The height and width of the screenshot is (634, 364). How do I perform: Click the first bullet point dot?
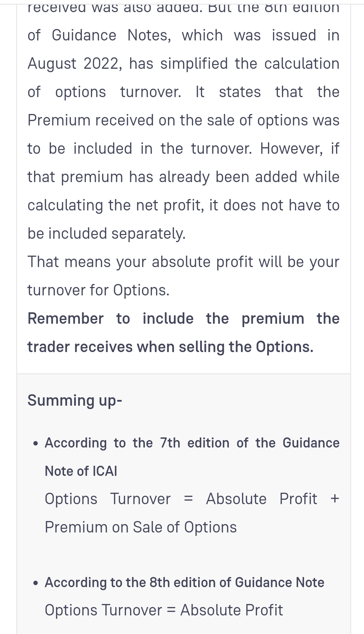(x=36, y=443)
